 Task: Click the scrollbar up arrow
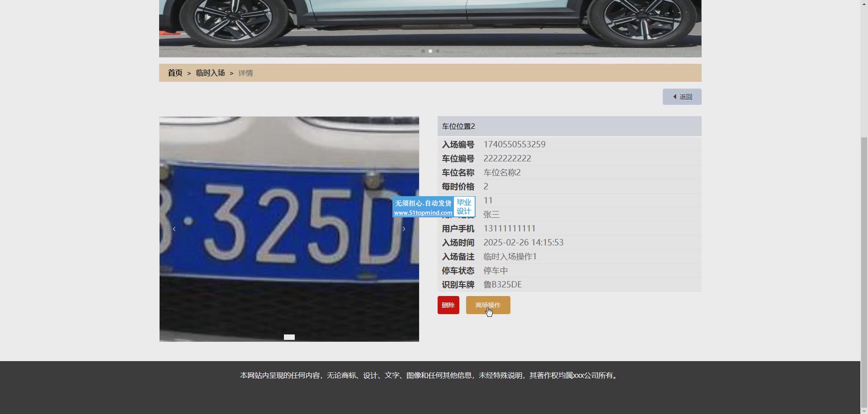864,3
